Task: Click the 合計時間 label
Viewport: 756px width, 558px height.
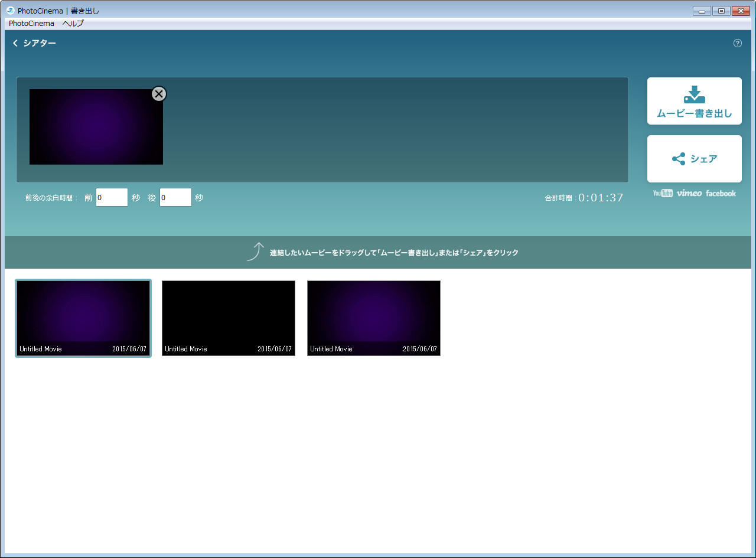Action: (x=560, y=198)
